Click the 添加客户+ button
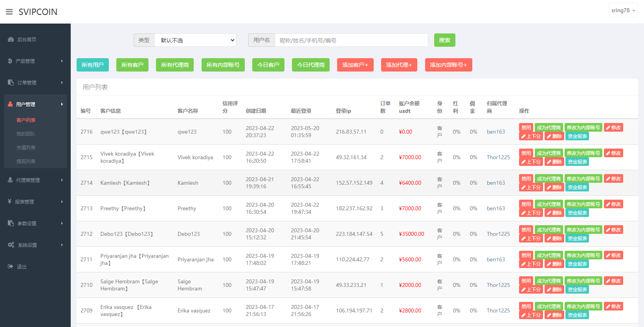 tap(355, 65)
